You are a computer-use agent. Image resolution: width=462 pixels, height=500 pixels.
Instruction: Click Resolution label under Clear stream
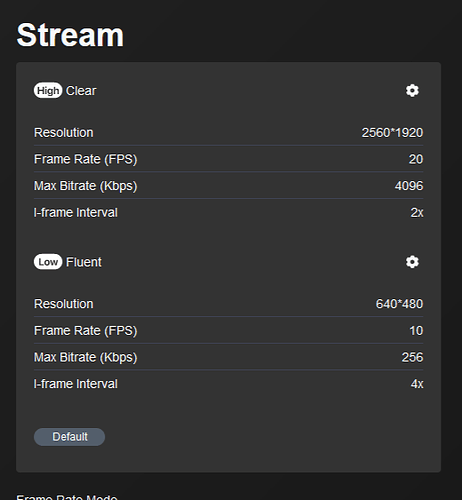click(64, 133)
